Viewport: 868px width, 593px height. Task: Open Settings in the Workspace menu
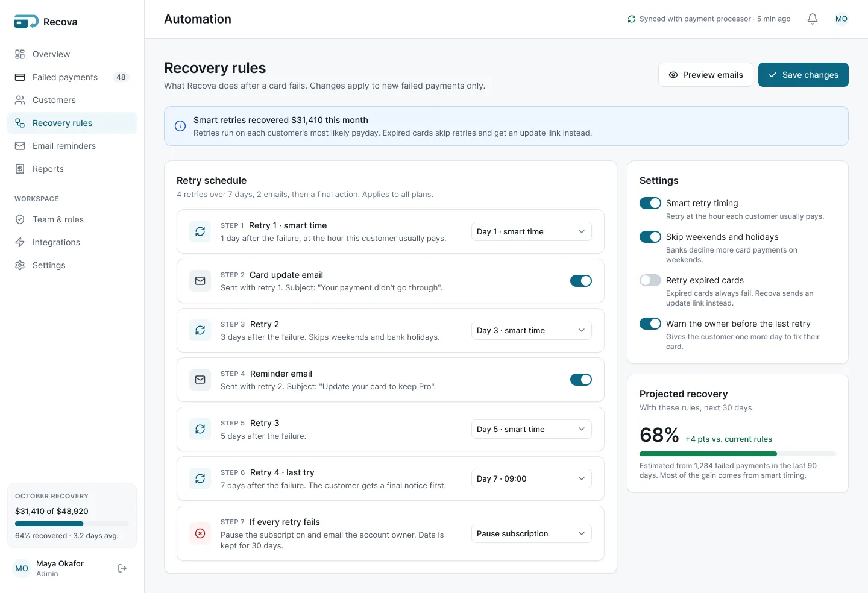(72, 265)
